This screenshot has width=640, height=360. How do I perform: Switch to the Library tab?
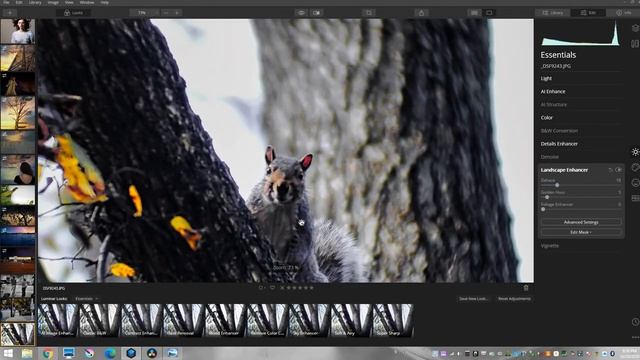point(553,13)
